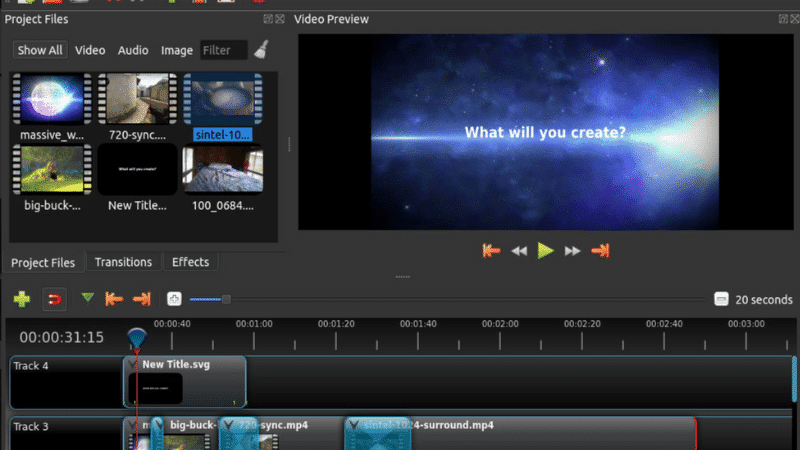The width and height of the screenshot is (800, 450).
Task: Click the video preview image area
Action: (545, 132)
